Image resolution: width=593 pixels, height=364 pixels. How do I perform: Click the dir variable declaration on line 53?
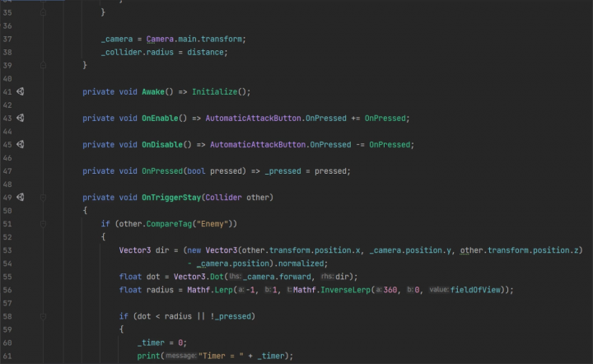tap(162, 250)
